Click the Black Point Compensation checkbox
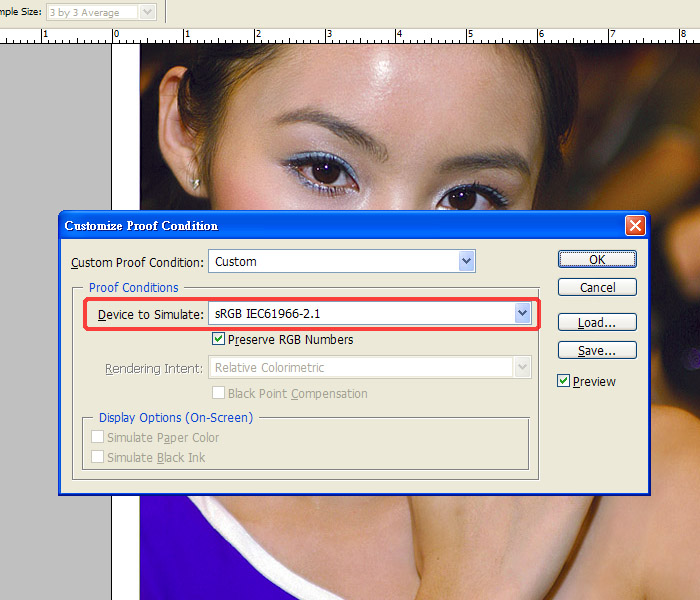Screen dimensions: 700x600 click(x=219, y=394)
